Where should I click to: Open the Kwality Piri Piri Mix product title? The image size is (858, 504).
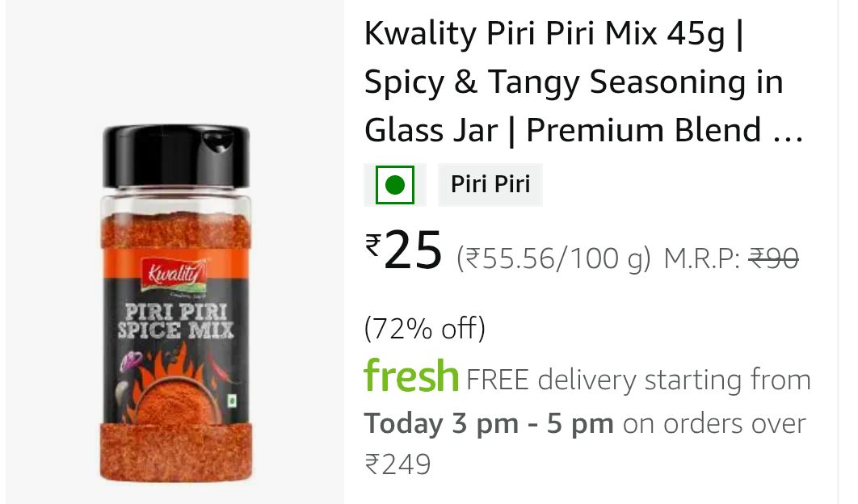coord(583,82)
